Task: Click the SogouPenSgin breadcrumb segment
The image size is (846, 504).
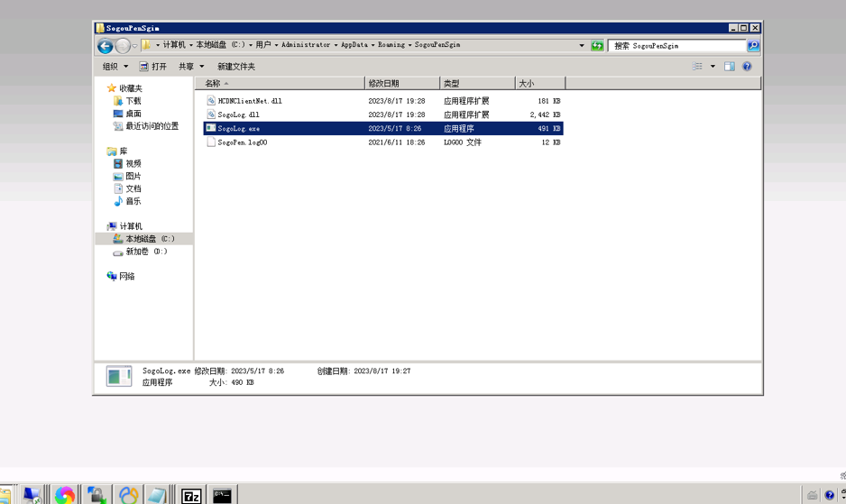Action: 437,45
